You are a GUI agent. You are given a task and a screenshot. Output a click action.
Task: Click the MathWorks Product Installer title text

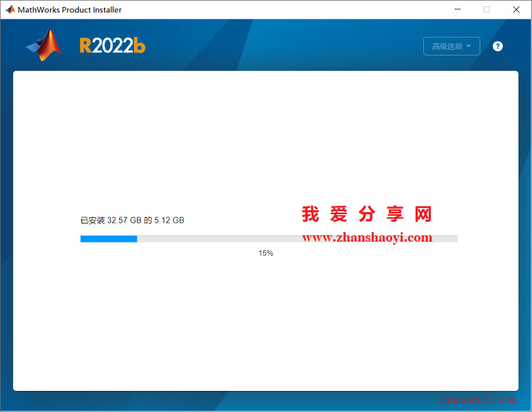point(70,10)
